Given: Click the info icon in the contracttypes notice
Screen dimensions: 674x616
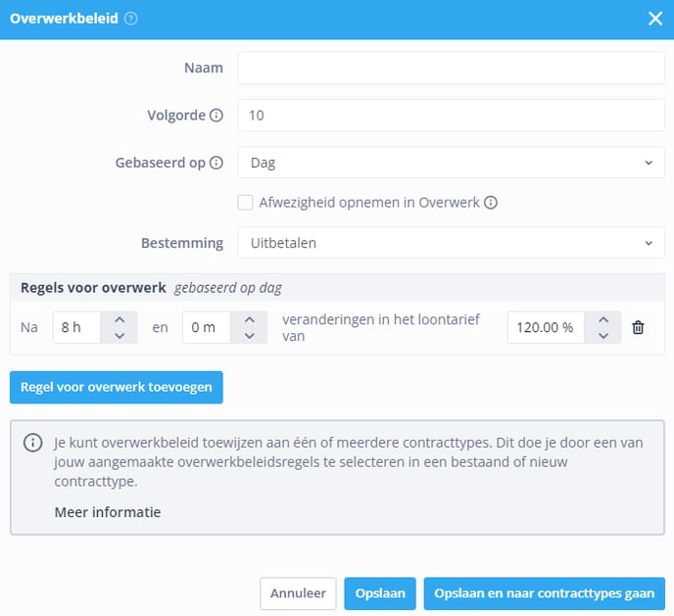Looking at the screenshot, I should pos(33,443).
